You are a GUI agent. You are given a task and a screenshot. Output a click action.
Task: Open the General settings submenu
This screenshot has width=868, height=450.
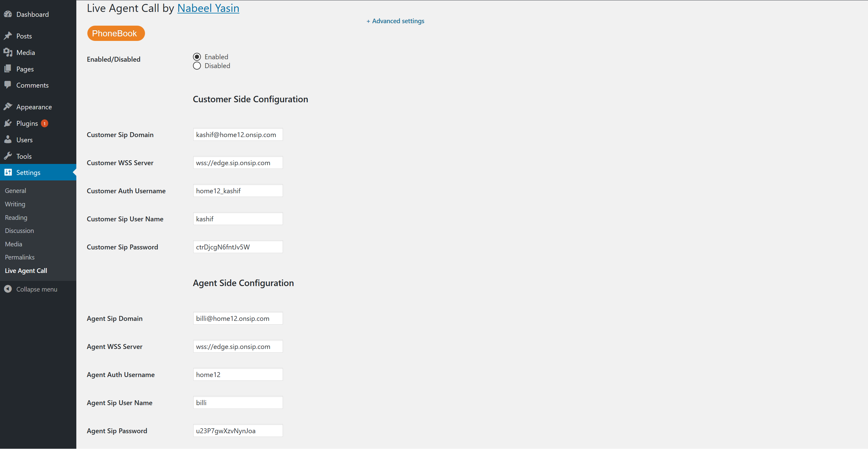pos(16,191)
